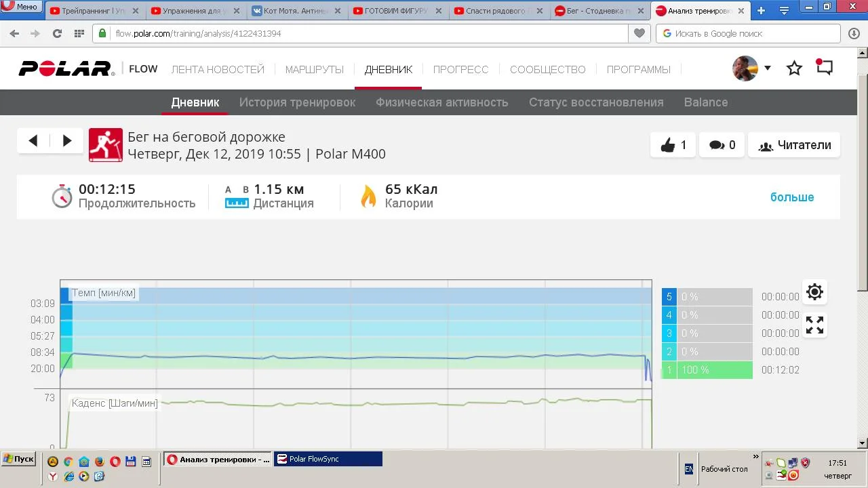Open the ДНЕВНИК menu
This screenshot has width=868, height=488.
(389, 69)
